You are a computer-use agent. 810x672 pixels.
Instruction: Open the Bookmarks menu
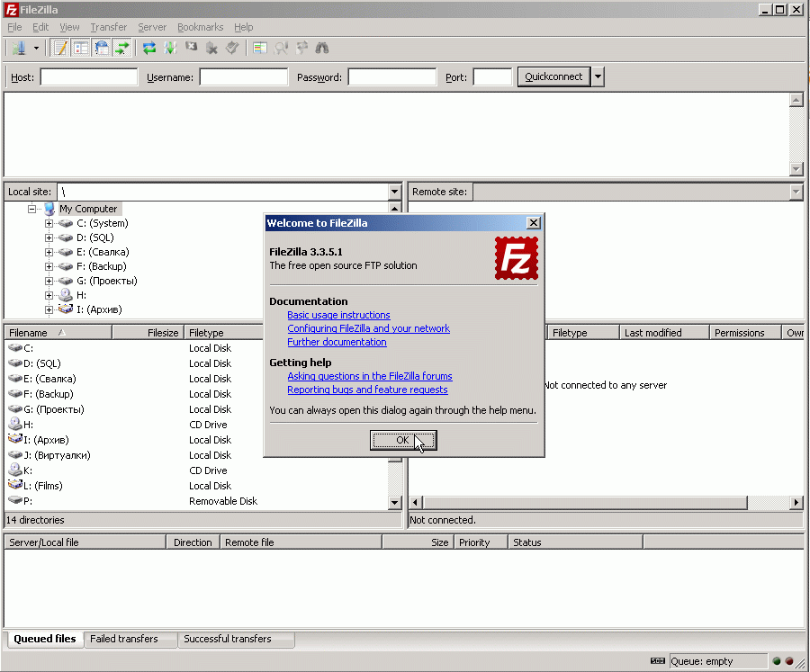[201, 27]
